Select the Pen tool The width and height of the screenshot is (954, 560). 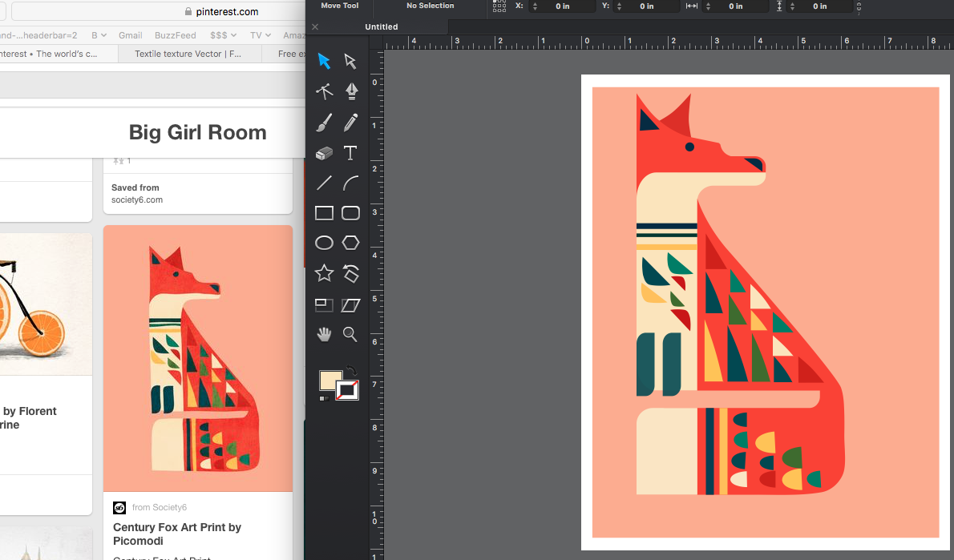coord(350,91)
